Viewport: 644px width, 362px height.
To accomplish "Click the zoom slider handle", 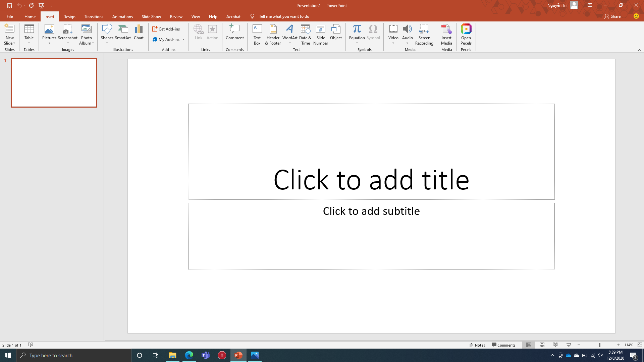I will pos(599,345).
